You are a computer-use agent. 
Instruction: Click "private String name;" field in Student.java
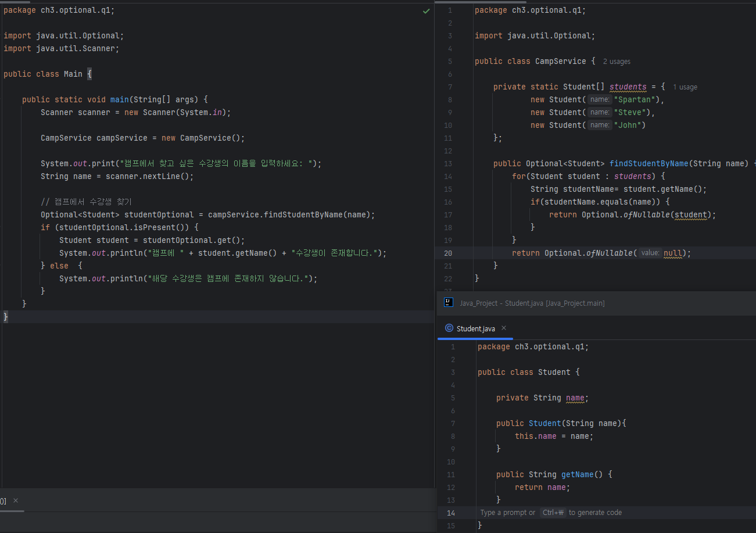[543, 398]
